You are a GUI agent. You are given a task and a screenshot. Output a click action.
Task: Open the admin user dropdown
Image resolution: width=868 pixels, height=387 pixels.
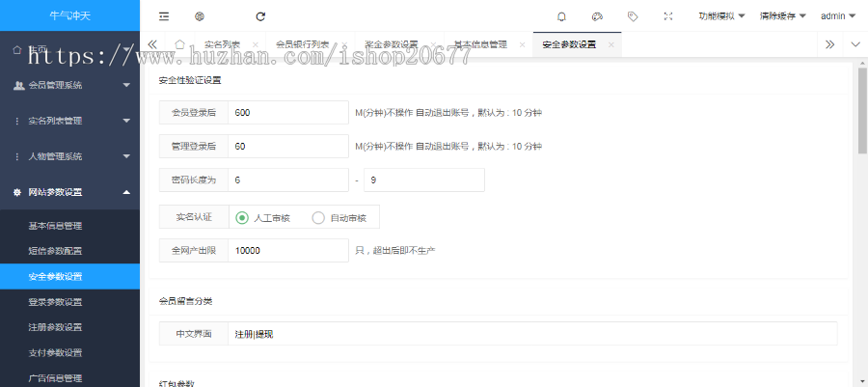[x=837, y=16]
